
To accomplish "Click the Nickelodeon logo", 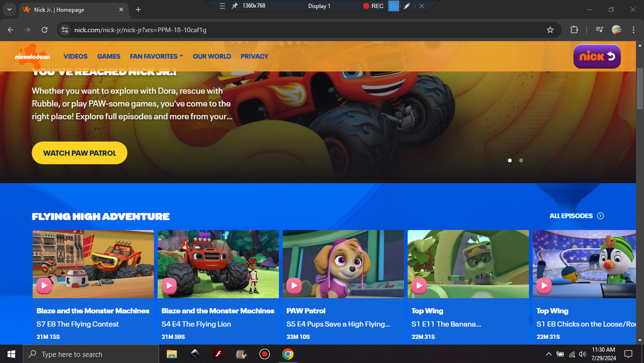I will (33, 56).
